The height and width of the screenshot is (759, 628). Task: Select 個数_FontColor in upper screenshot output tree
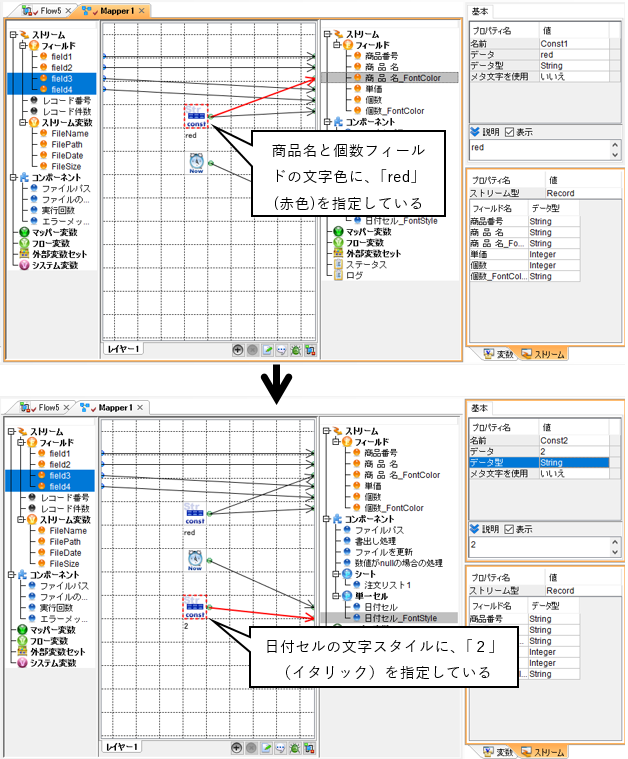pos(395,111)
